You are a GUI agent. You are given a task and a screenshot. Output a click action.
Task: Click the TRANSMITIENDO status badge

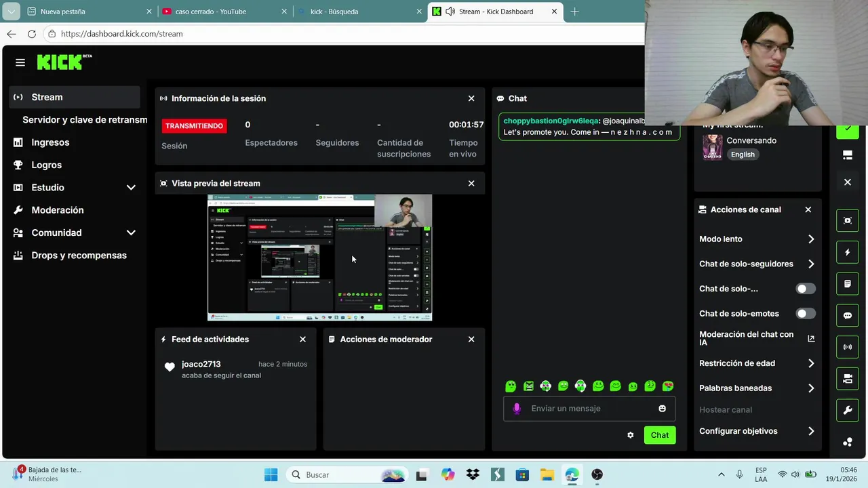(x=195, y=125)
